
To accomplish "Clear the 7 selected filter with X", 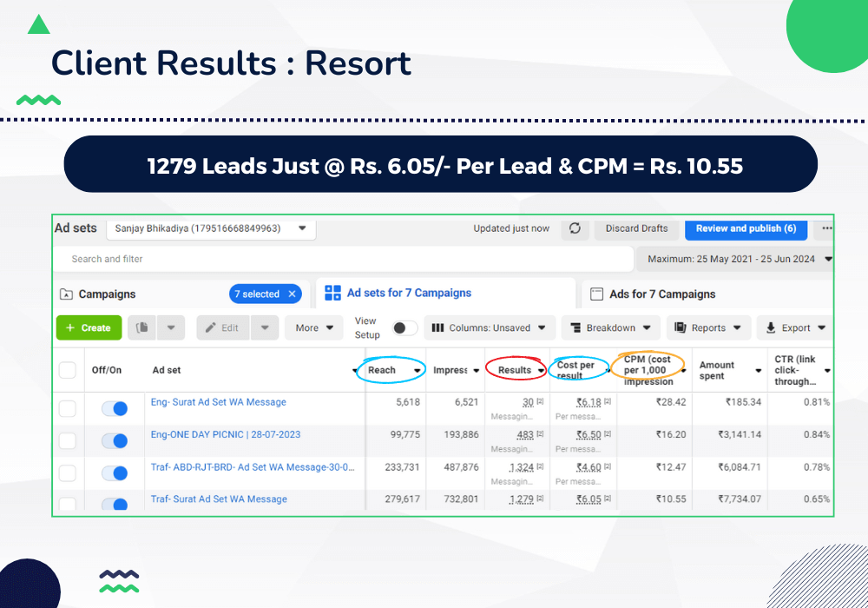I will (x=293, y=294).
